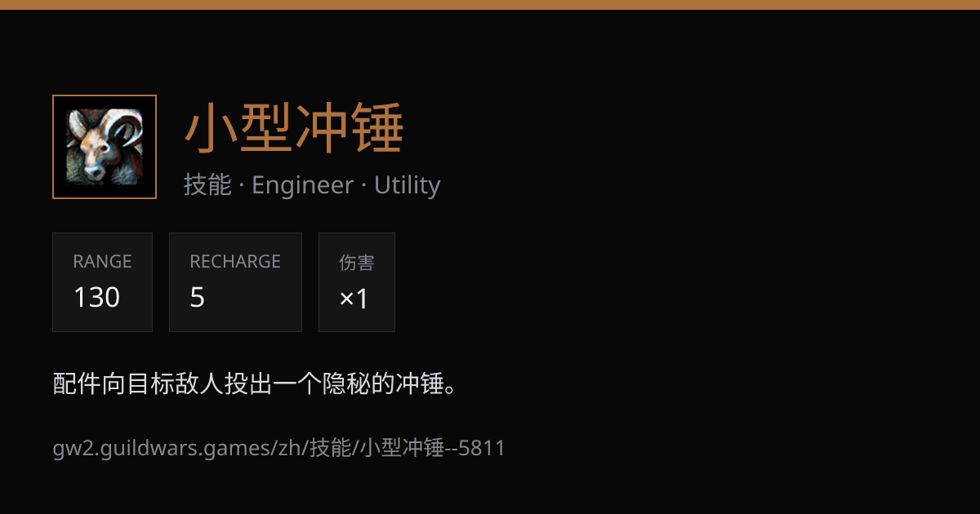The image size is (980, 514).
Task: Click the orange accent bar at top
Action: (490, 5)
